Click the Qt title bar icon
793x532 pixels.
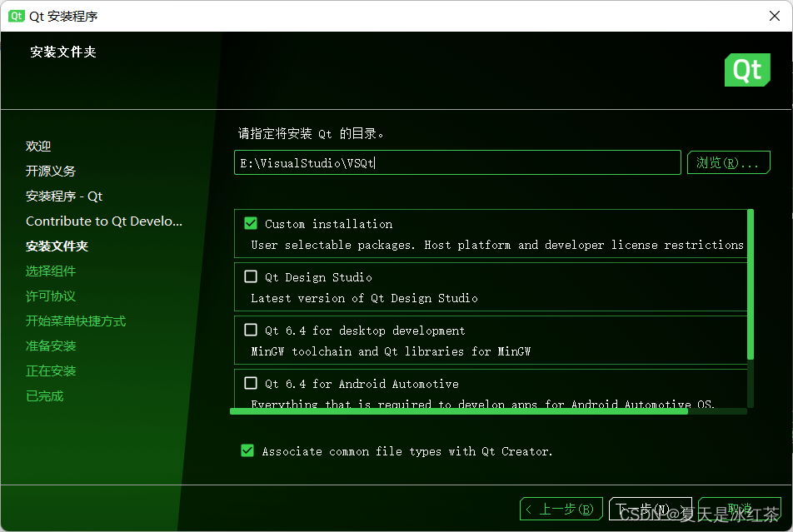(x=16, y=16)
